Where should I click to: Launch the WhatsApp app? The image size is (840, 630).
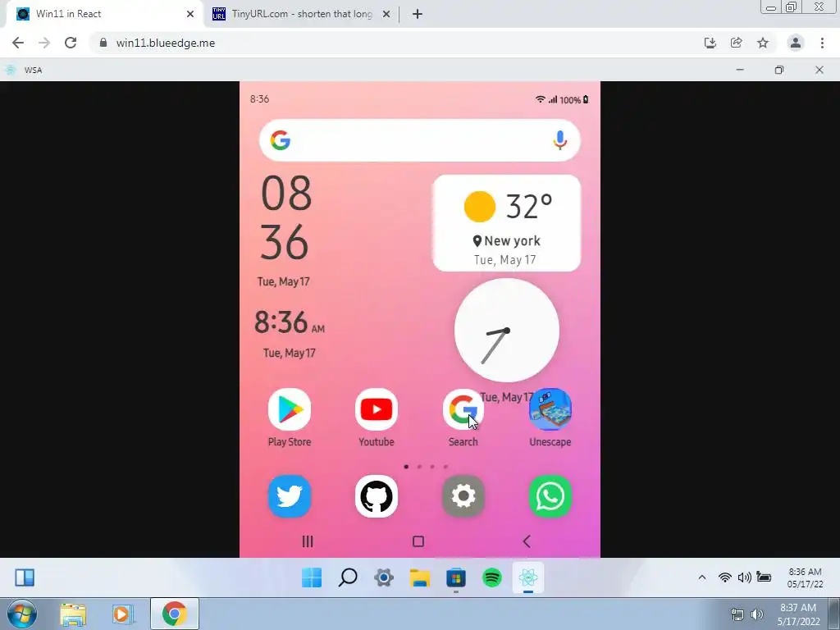pos(550,496)
